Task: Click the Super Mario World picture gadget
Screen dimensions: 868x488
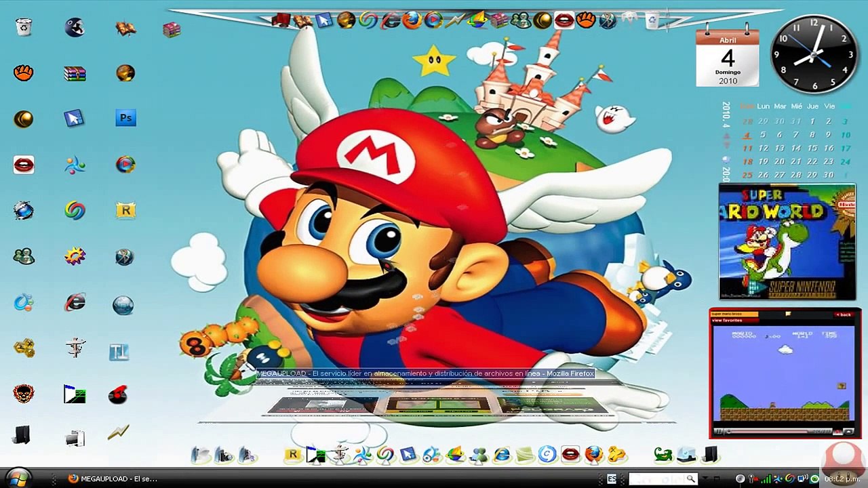Action: (787, 242)
